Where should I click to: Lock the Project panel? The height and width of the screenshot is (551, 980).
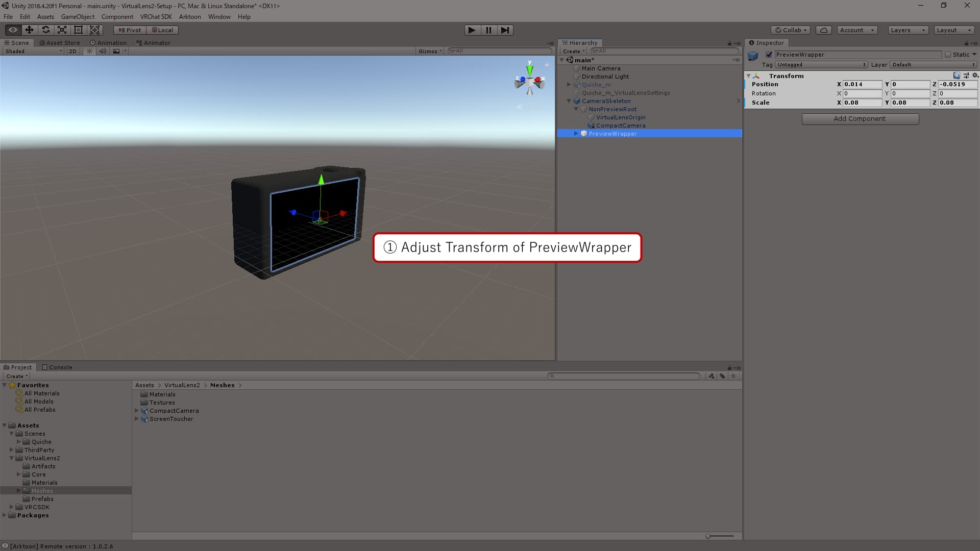pyautogui.click(x=729, y=367)
